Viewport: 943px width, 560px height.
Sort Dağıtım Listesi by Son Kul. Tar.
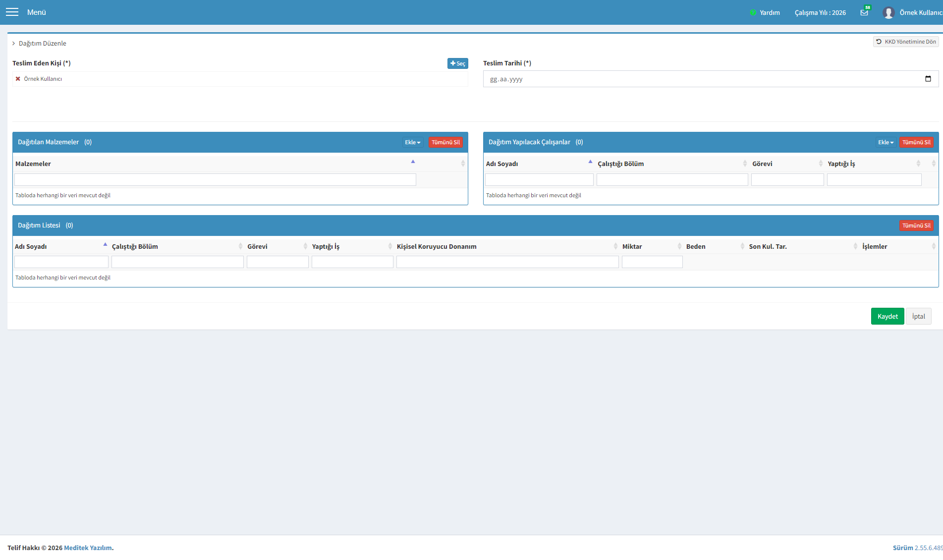coord(803,246)
